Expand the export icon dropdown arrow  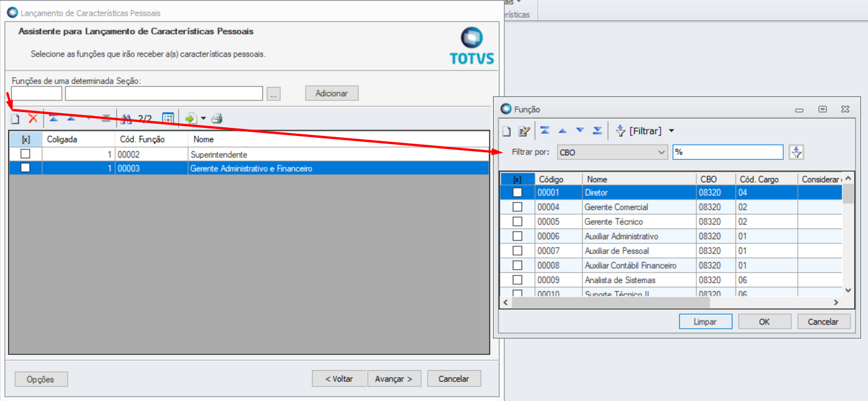coord(203,119)
